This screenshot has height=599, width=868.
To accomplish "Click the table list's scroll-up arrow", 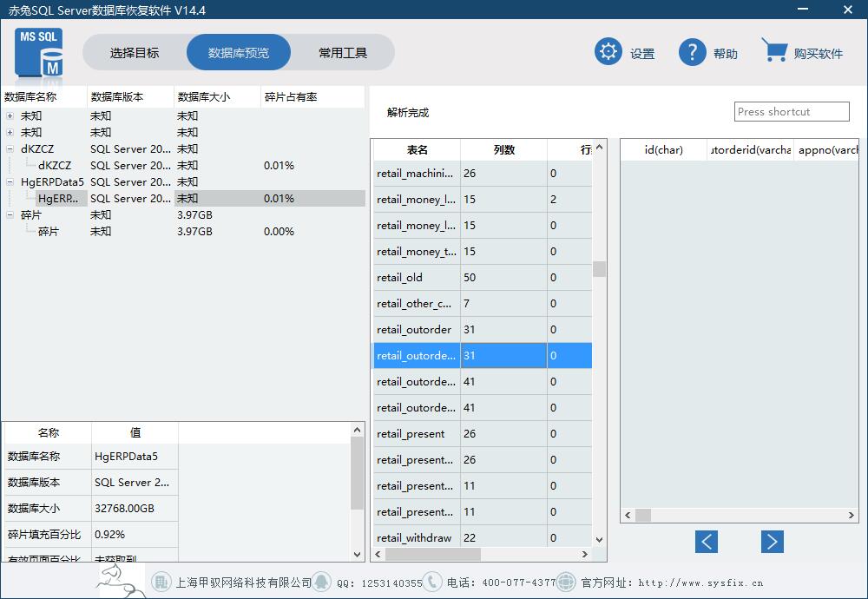I will (599, 148).
